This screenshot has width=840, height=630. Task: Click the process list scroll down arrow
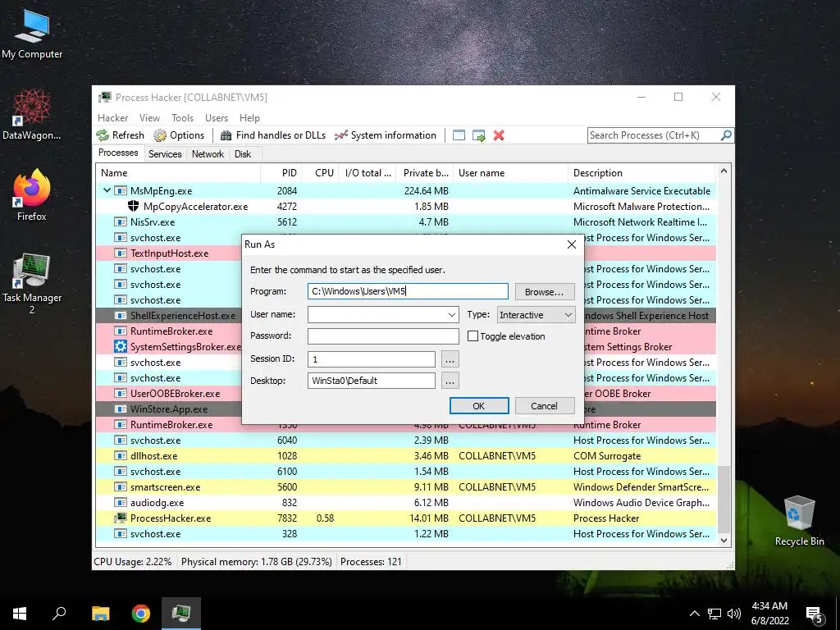pos(724,540)
